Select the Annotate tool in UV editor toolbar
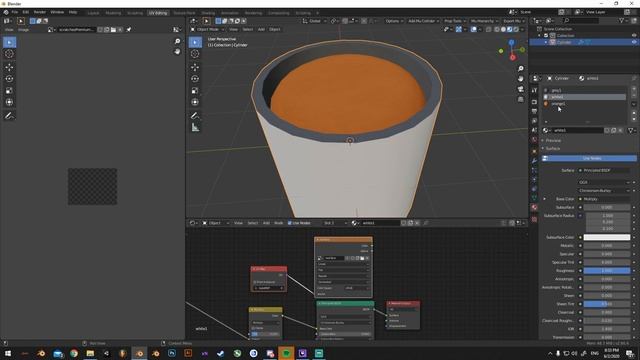The image size is (640, 360). (9, 116)
